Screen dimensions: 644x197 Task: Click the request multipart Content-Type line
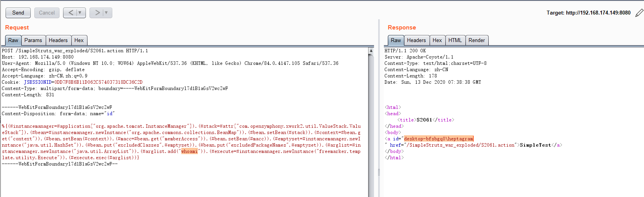pyautogui.click(x=115, y=88)
